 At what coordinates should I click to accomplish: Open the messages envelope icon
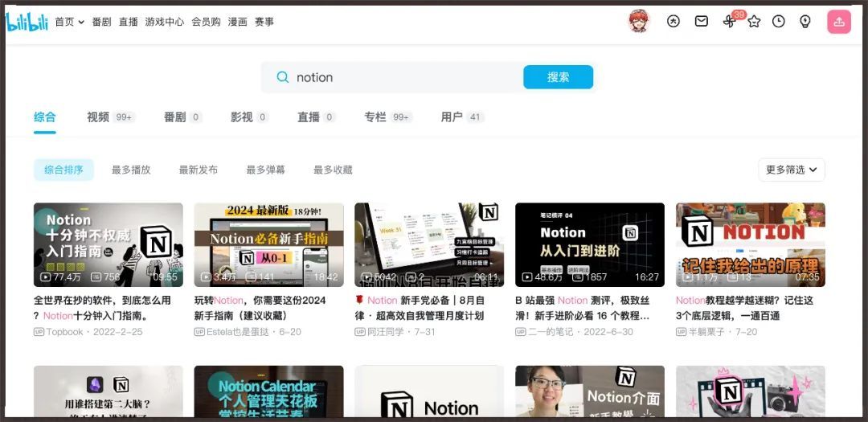pyautogui.click(x=702, y=21)
